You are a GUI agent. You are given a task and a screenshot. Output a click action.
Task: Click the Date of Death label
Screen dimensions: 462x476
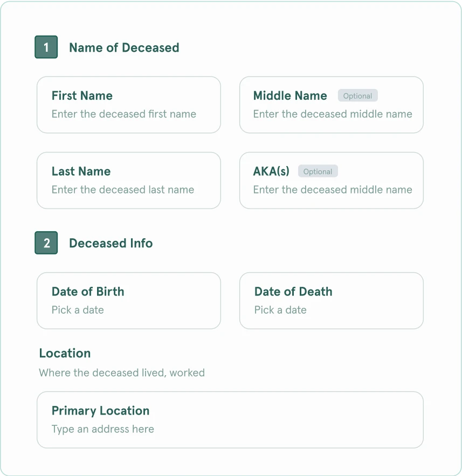pos(293,291)
